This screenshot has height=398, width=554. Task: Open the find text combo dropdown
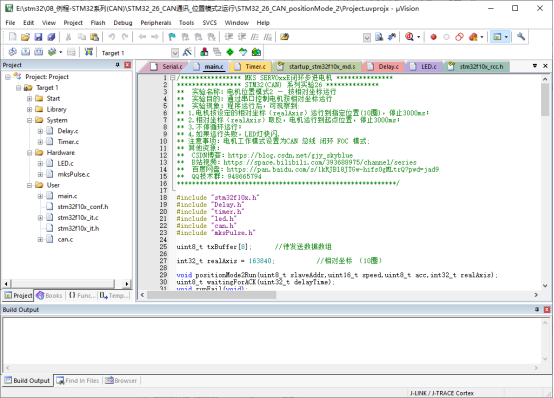point(367,37)
